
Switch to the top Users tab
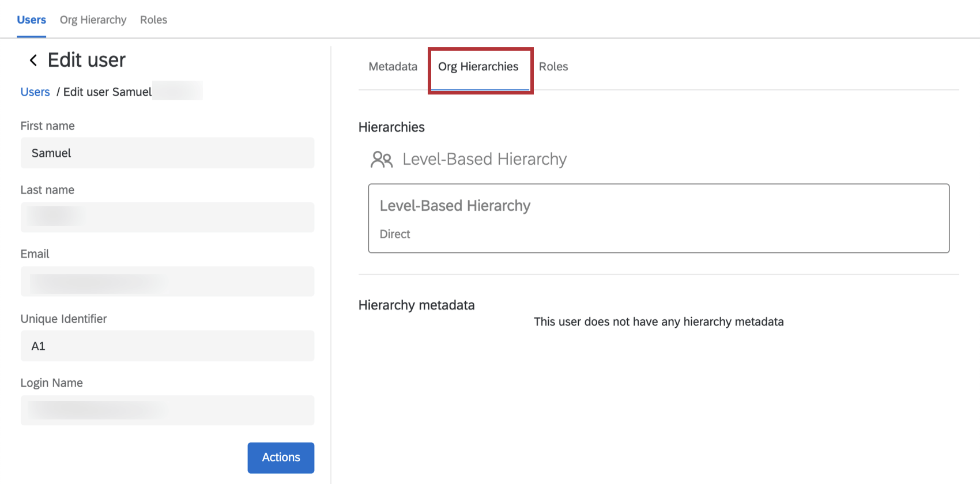31,20
